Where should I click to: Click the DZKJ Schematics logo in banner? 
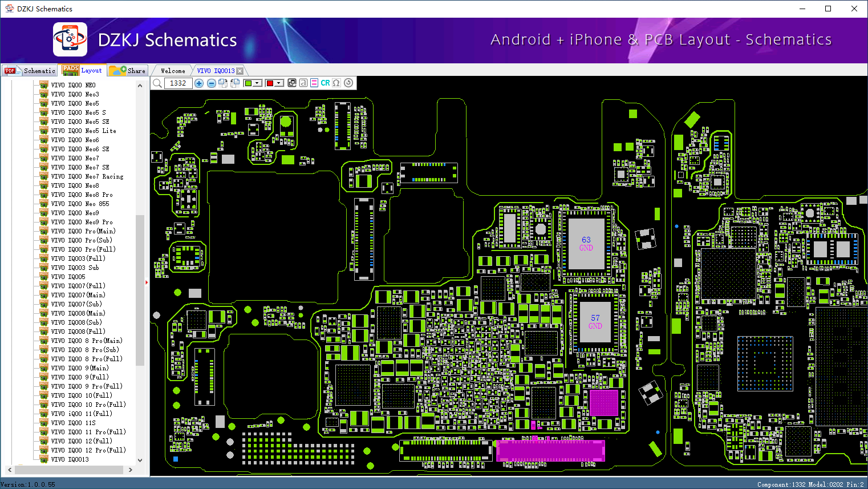pyautogui.click(x=70, y=39)
